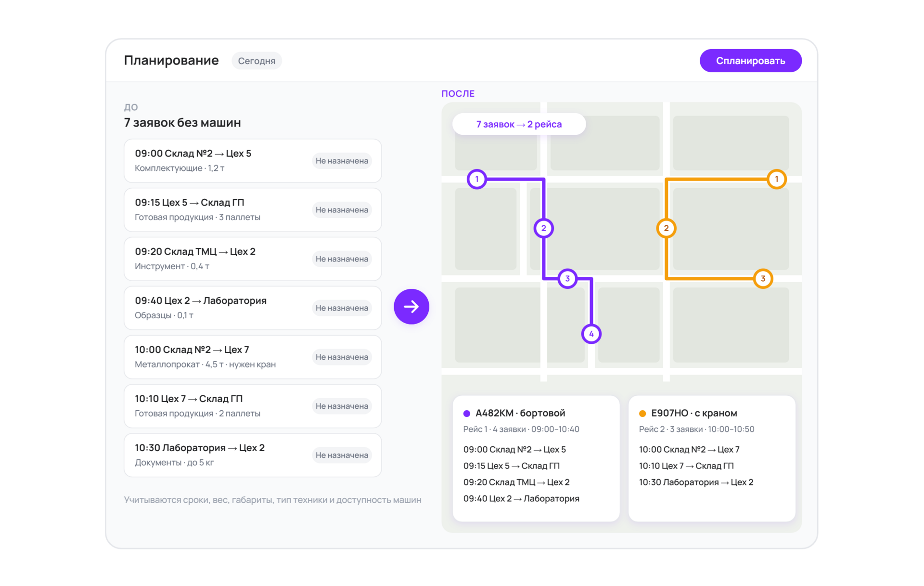
Task: Select orange route stop 1 marker
Action: (x=776, y=179)
